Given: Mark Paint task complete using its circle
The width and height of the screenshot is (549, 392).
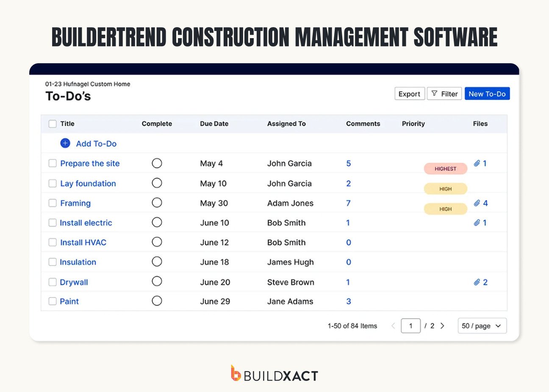Looking at the screenshot, I should coord(157,301).
